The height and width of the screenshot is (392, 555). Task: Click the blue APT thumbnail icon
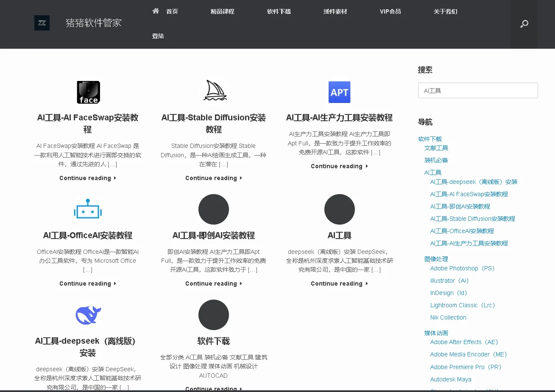click(x=339, y=92)
